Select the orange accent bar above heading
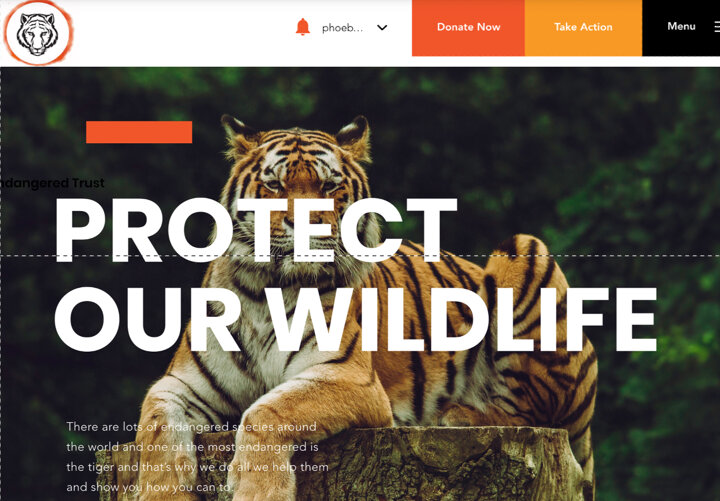720x501 pixels. (x=139, y=132)
